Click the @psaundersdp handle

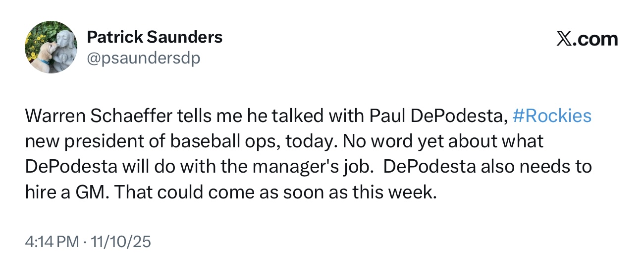(x=143, y=59)
